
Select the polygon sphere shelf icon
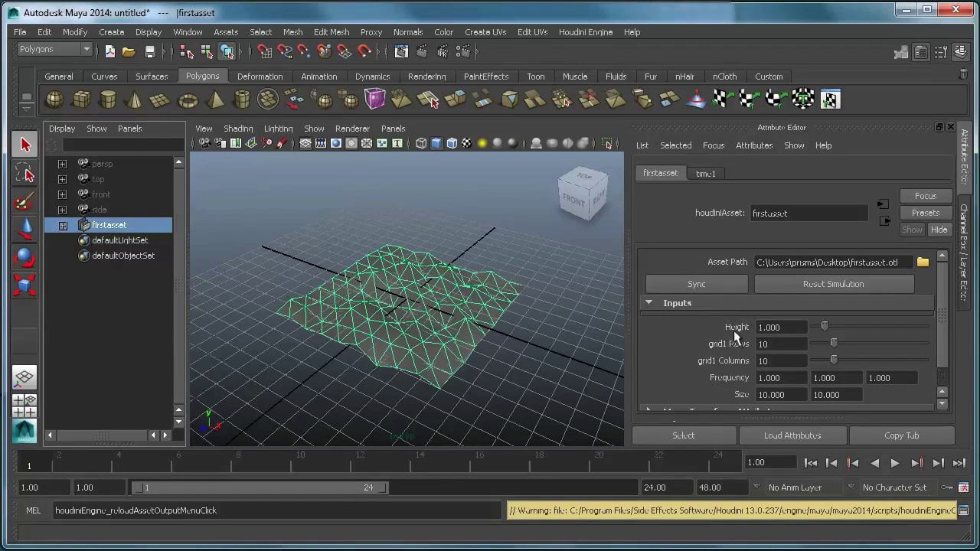point(54,99)
